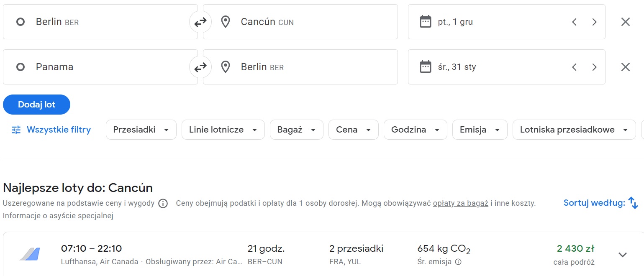This screenshot has width=644, height=276.
Task: Click the Śr. emisja info icon
Action: [x=458, y=262]
